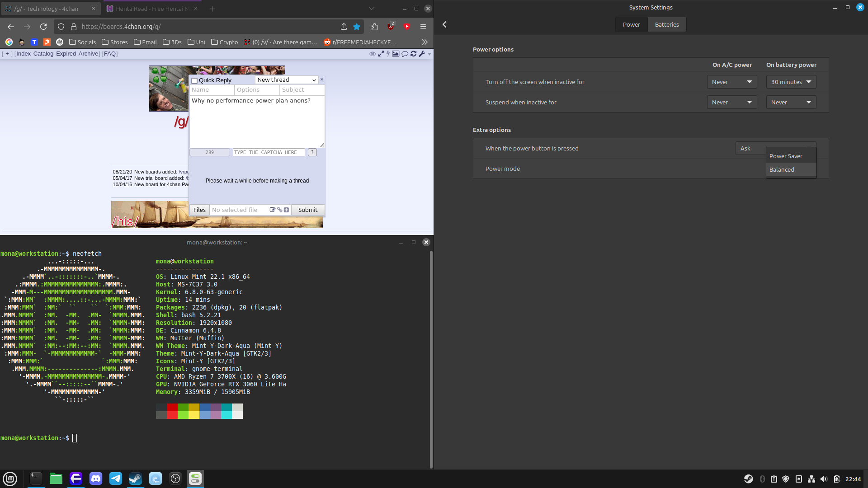The height and width of the screenshot is (488, 868).
Task: Open the New thread selector in Quick Reply
Action: click(287, 80)
